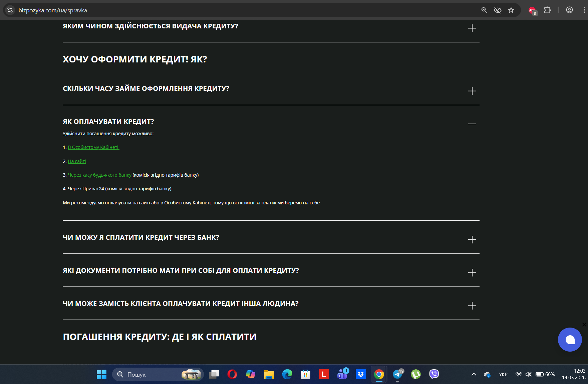Click 'Яким чином здійснюється видача кредиту?' heading
Image resolution: width=588 pixels, height=384 pixels.
(x=151, y=26)
